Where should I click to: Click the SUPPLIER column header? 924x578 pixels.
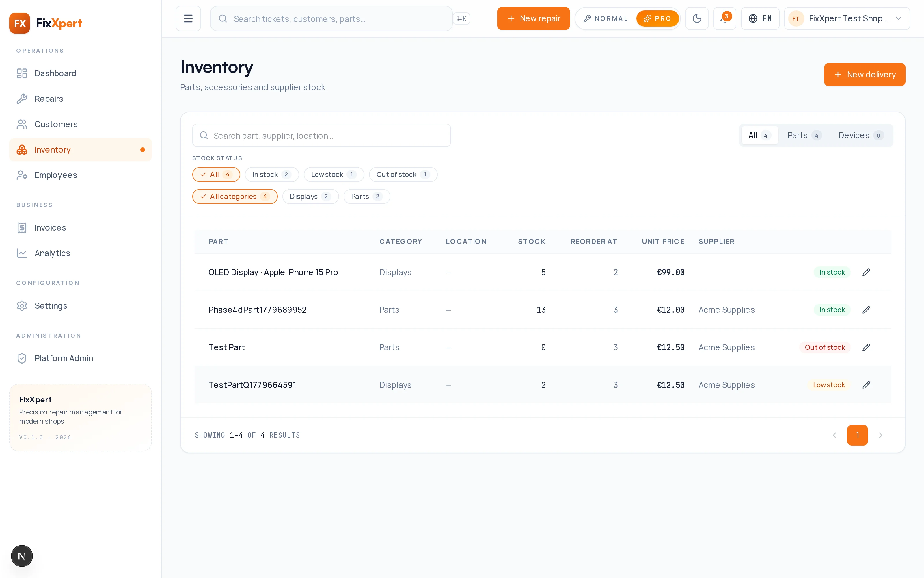coord(716,242)
